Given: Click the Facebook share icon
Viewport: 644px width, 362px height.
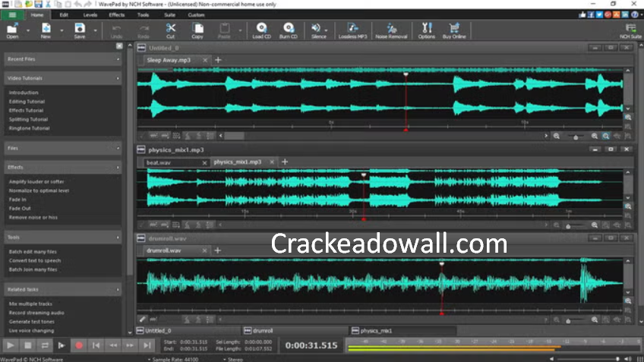Looking at the screenshot, I should 591,14.
